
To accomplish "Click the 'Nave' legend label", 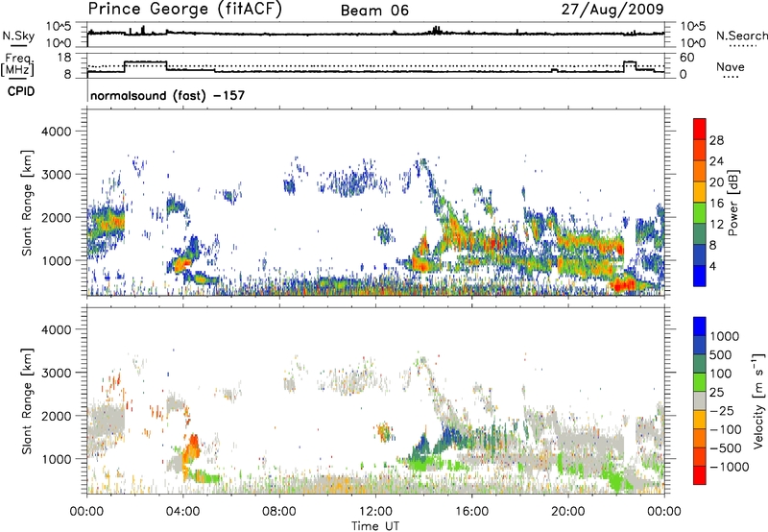I will click(731, 67).
